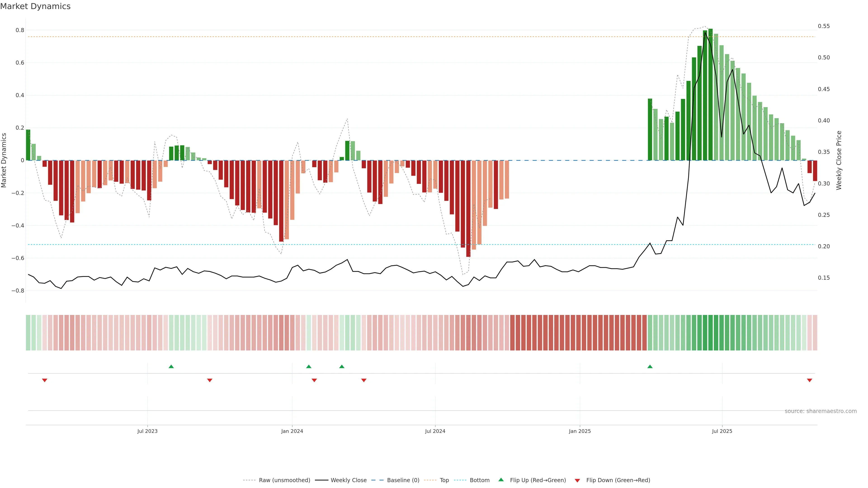Viewport: 868px width, 488px height.
Task: Click the rightmost red flip-down triangle marker
Action: (x=809, y=380)
